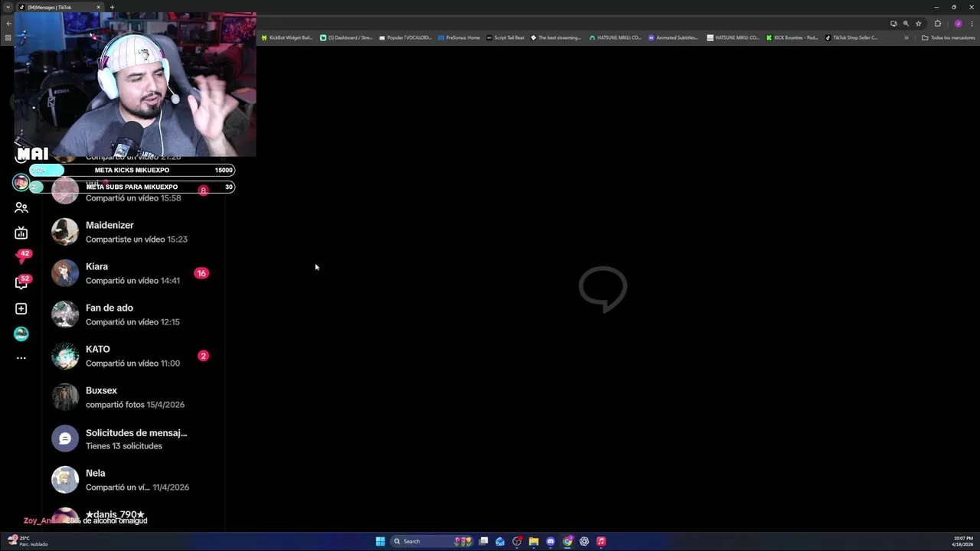The height and width of the screenshot is (551, 980).
Task: Open Task View on the taskbar
Action: (x=483, y=541)
